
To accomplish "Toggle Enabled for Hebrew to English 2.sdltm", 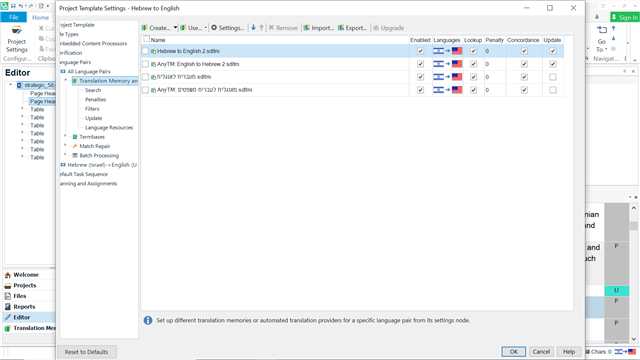I will click(x=420, y=51).
